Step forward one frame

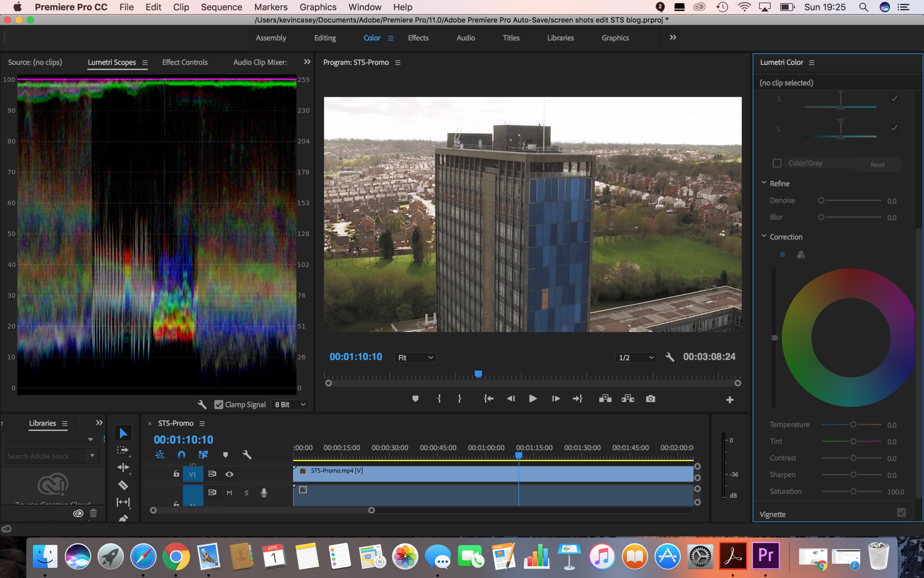[556, 399]
